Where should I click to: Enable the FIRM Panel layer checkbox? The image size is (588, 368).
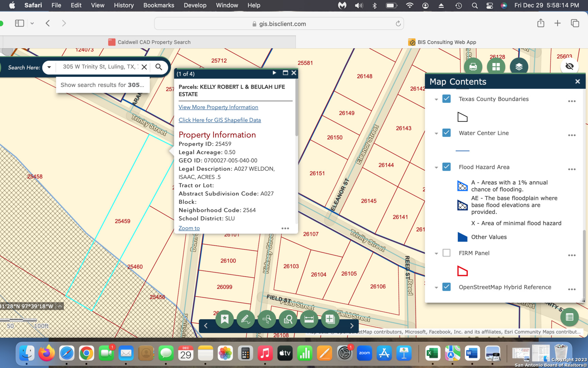point(446,253)
